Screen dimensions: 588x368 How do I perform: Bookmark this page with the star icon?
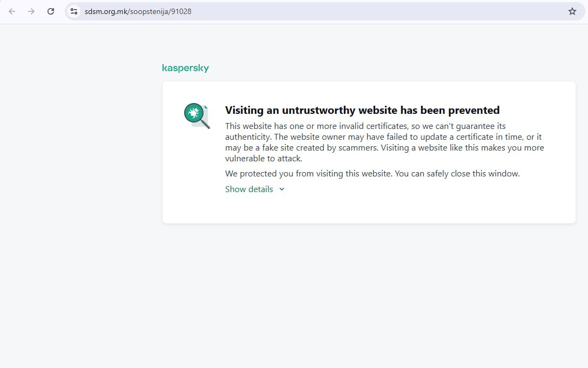(572, 11)
